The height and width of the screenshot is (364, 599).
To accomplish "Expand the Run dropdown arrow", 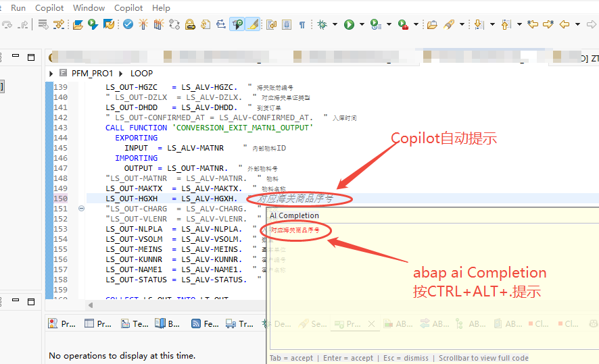I will pyautogui.click(x=362, y=25).
